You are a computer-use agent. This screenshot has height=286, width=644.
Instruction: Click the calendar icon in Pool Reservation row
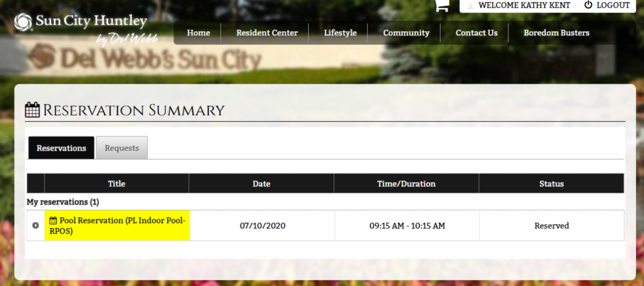pos(53,221)
